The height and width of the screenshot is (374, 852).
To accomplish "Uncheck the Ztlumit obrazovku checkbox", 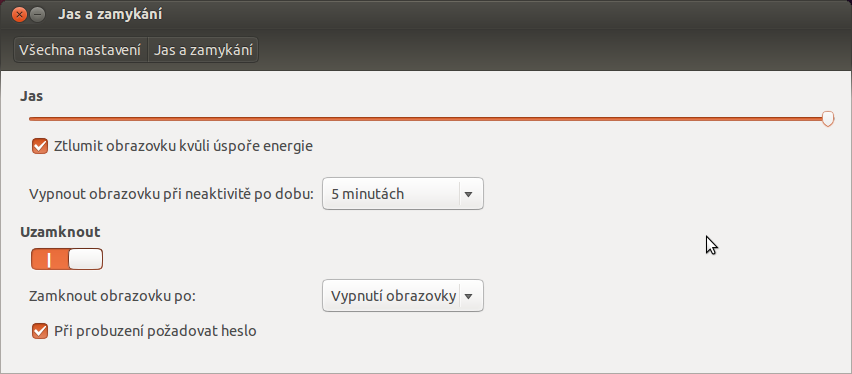I will 40,146.
